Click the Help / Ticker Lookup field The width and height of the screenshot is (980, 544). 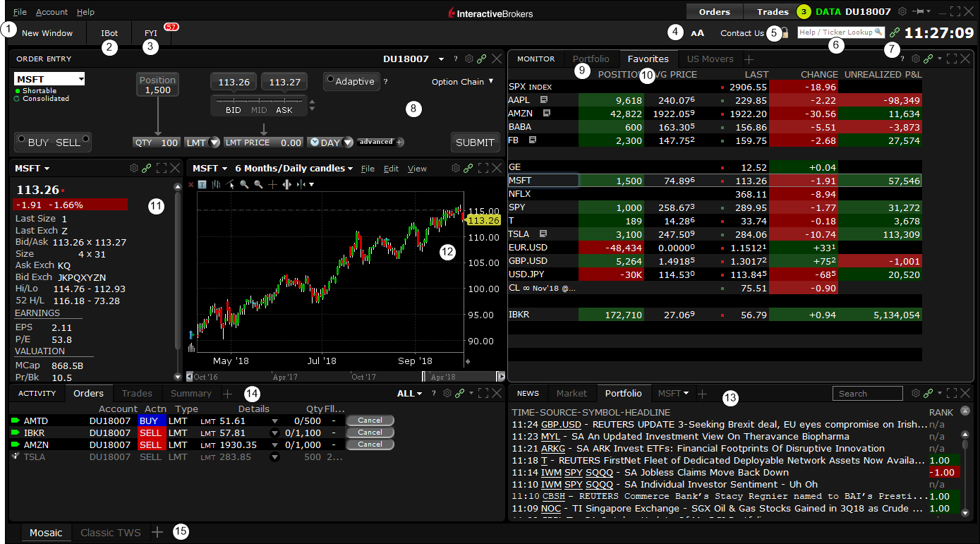pos(840,32)
